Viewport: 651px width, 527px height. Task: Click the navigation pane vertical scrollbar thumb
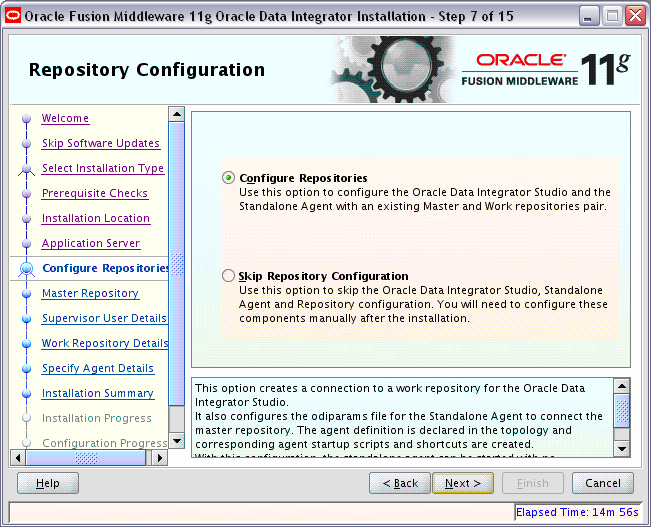[x=177, y=263]
